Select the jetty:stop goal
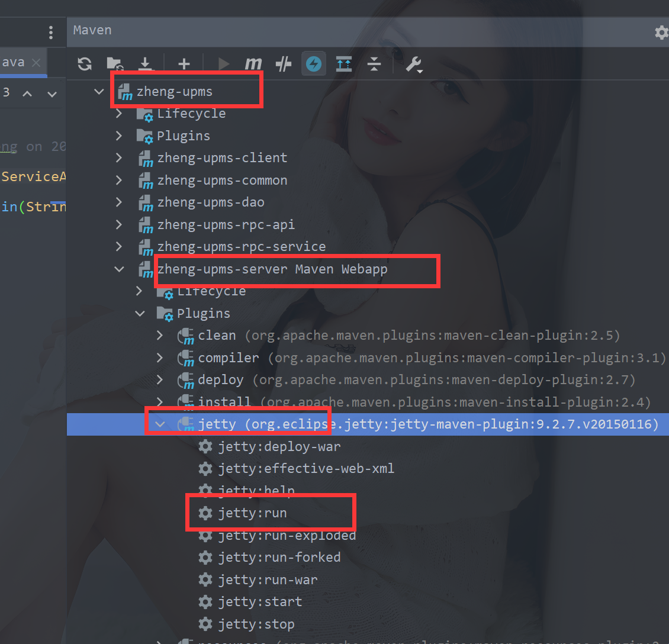669x644 pixels. pos(256,624)
